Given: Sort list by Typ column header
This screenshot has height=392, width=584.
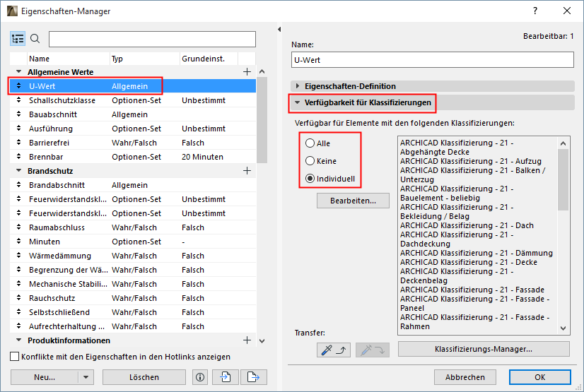Looking at the screenshot, I should click(145, 59).
